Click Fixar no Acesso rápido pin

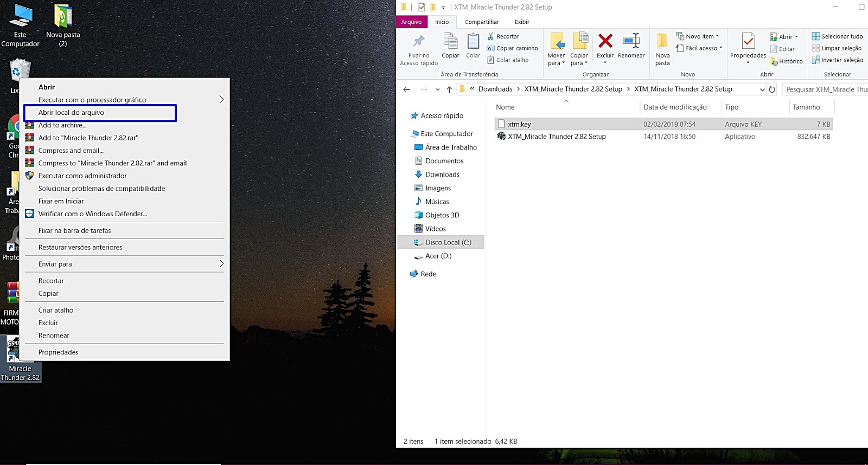[x=419, y=42]
